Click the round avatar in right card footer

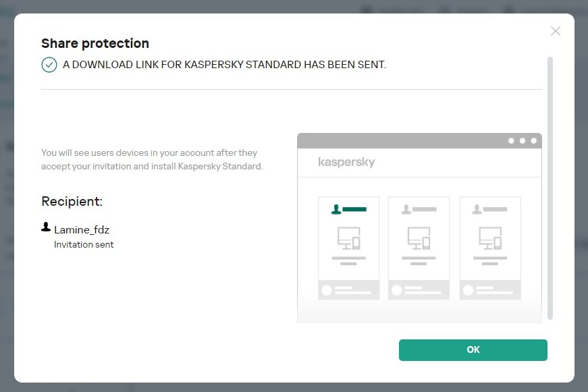coord(469,290)
